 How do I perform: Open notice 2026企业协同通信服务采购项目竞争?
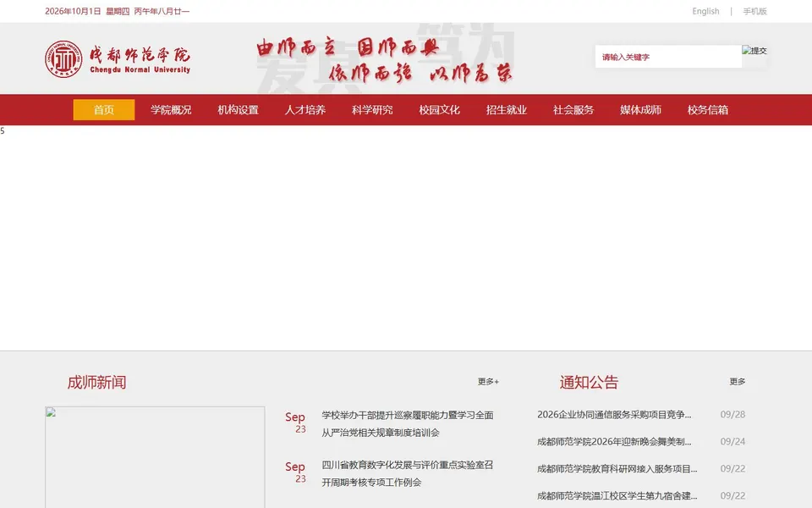click(614, 415)
